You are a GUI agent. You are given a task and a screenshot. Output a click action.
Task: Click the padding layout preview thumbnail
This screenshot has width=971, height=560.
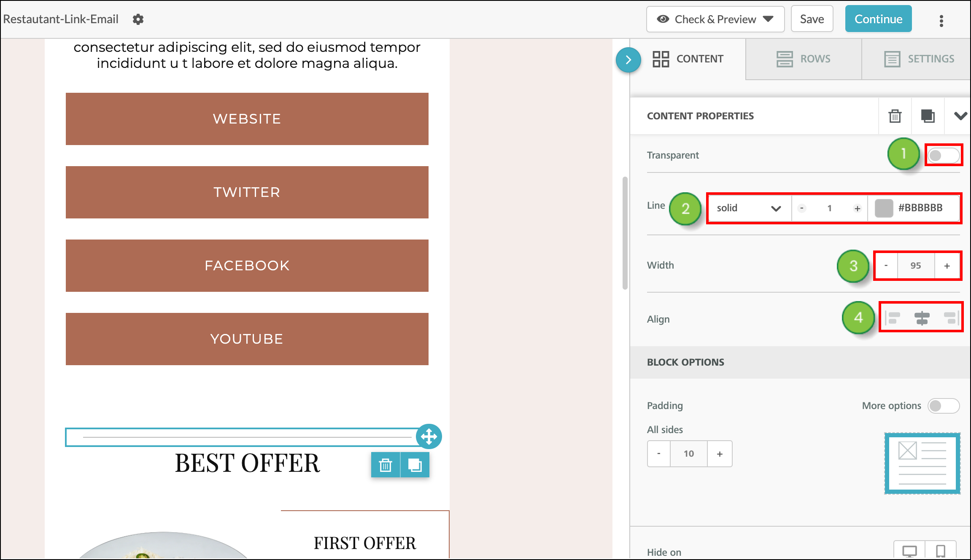922,463
